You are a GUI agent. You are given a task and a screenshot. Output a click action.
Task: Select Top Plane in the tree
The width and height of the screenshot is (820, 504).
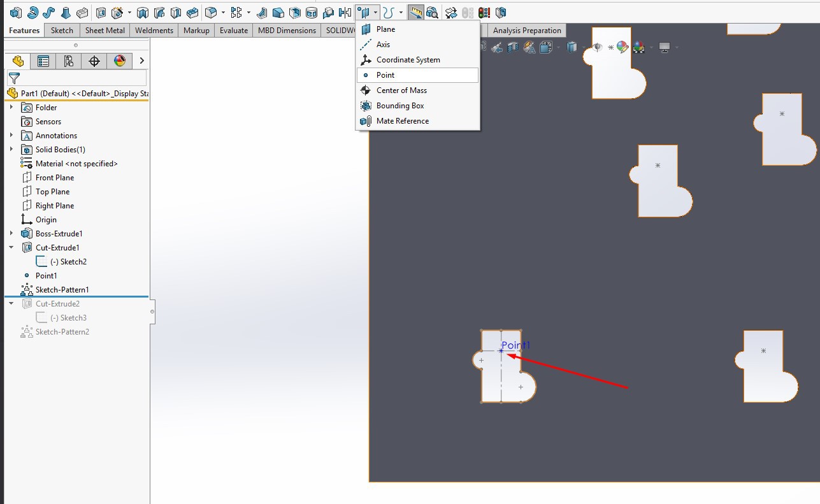point(52,192)
